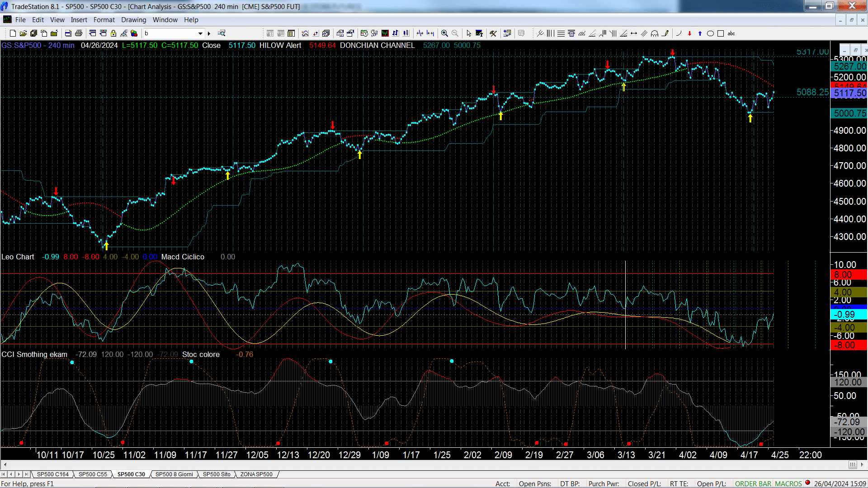Image resolution: width=868 pixels, height=488 pixels.
Task: Click the horizontal scrollbar right arrow
Action: (863, 465)
